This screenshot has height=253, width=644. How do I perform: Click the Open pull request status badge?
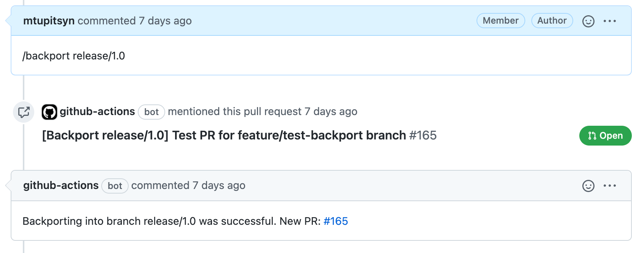point(605,135)
